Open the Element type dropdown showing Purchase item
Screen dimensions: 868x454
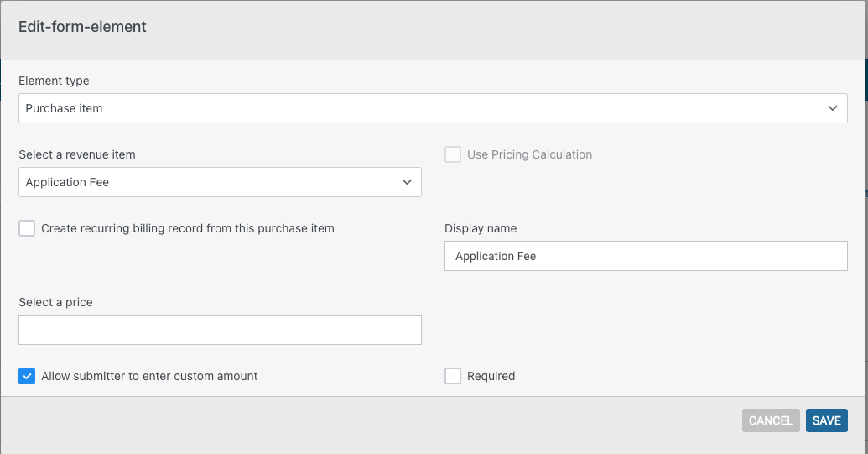(x=433, y=108)
